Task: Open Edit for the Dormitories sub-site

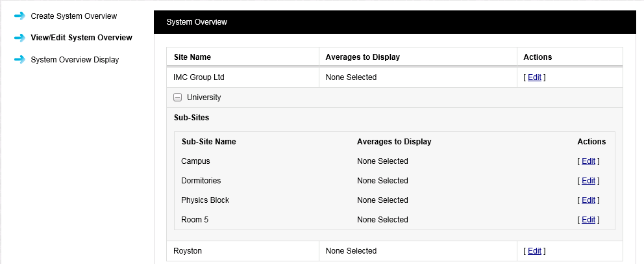Action: click(588, 181)
